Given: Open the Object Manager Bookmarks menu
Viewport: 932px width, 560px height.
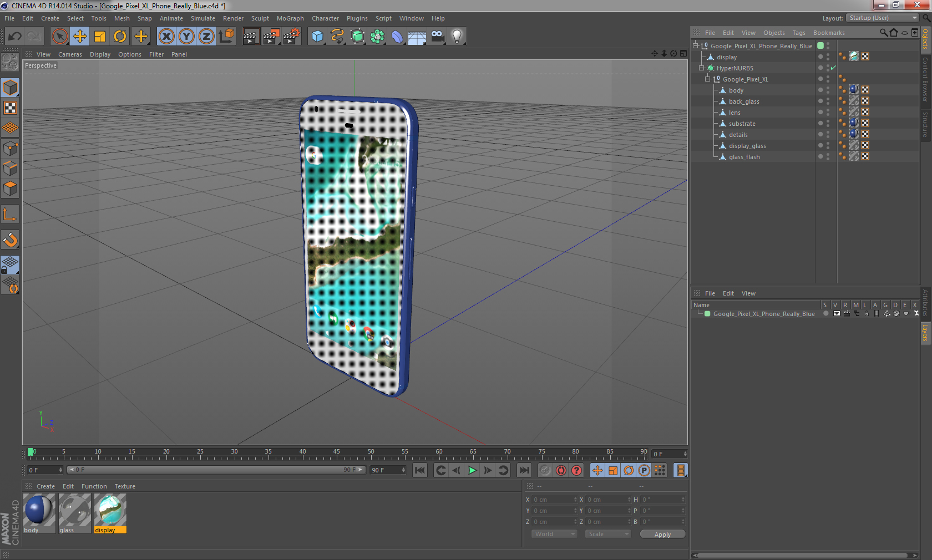Looking at the screenshot, I should coord(829,33).
